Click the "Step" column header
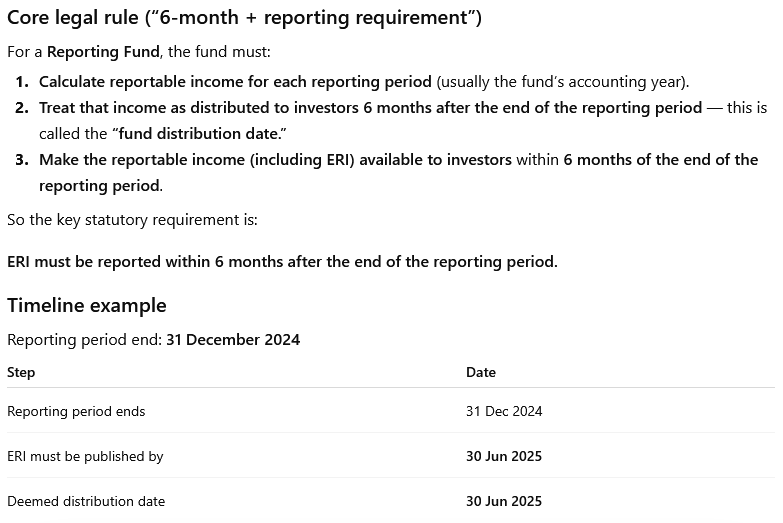 click(x=21, y=372)
